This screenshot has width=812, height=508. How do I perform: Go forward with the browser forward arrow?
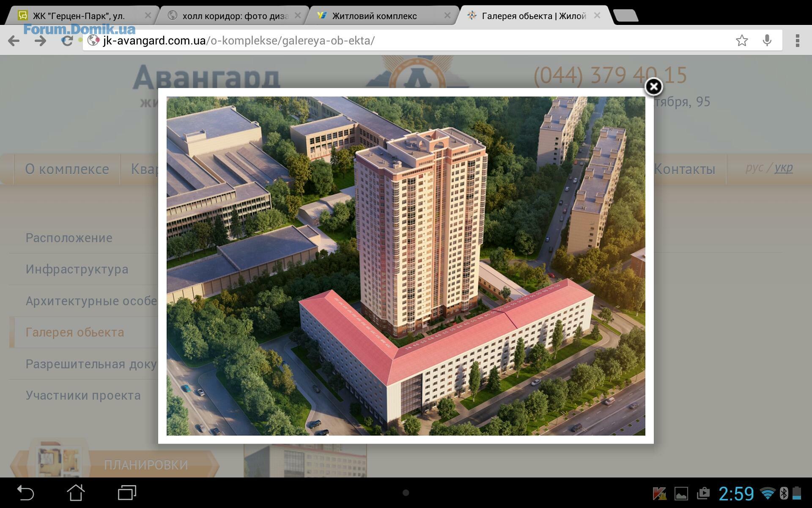pyautogui.click(x=41, y=41)
